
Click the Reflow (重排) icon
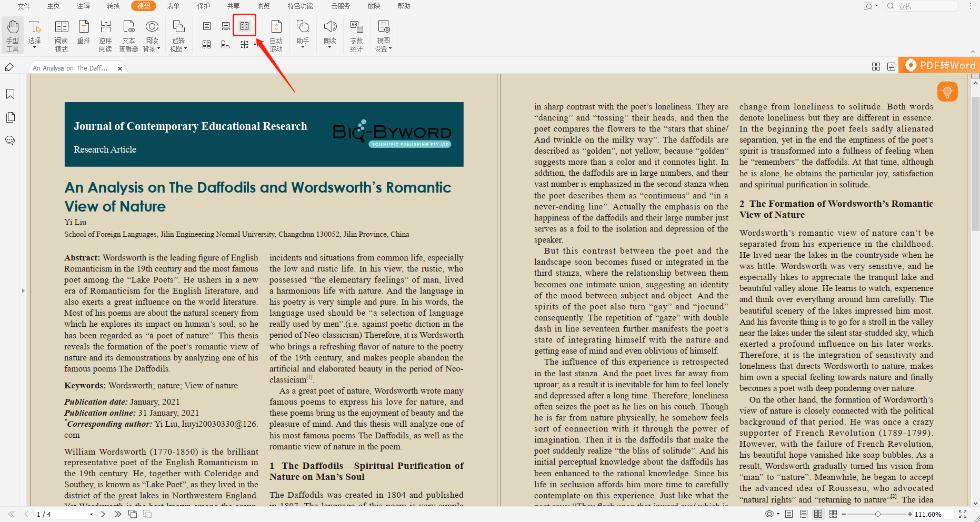click(84, 32)
